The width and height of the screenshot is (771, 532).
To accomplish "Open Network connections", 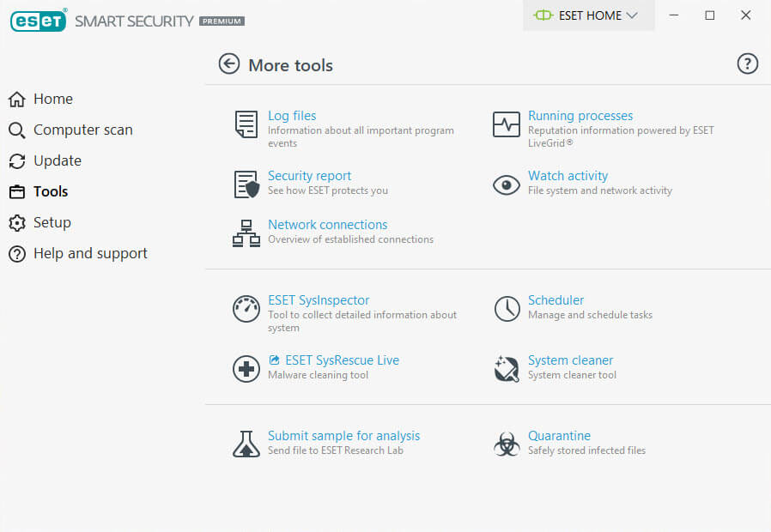I will tap(327, 225).
